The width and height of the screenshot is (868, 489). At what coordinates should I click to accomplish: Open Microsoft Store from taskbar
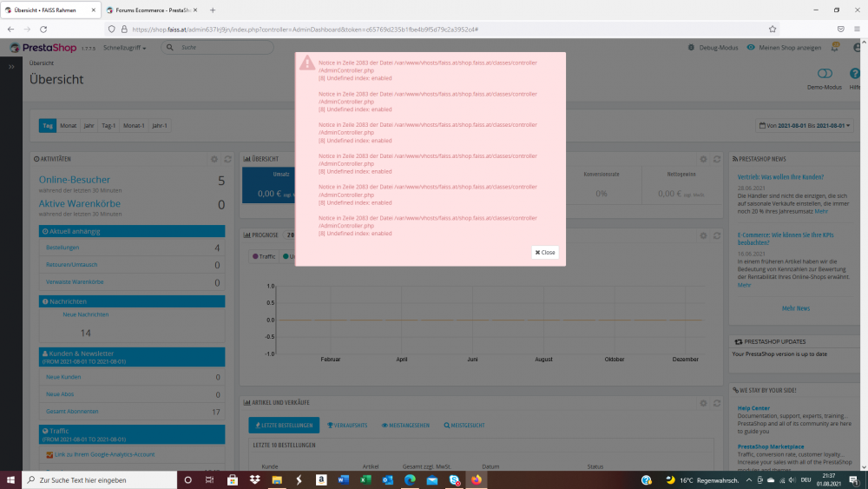point(233,480)
